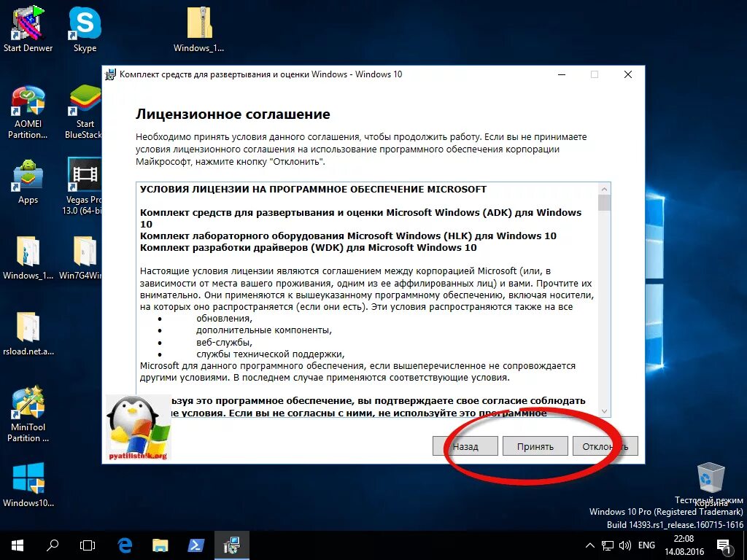This screenshot has height=560, width=747.
Task: Open the Windows10... desktop shortcut
Action: [x=28, y=485]
